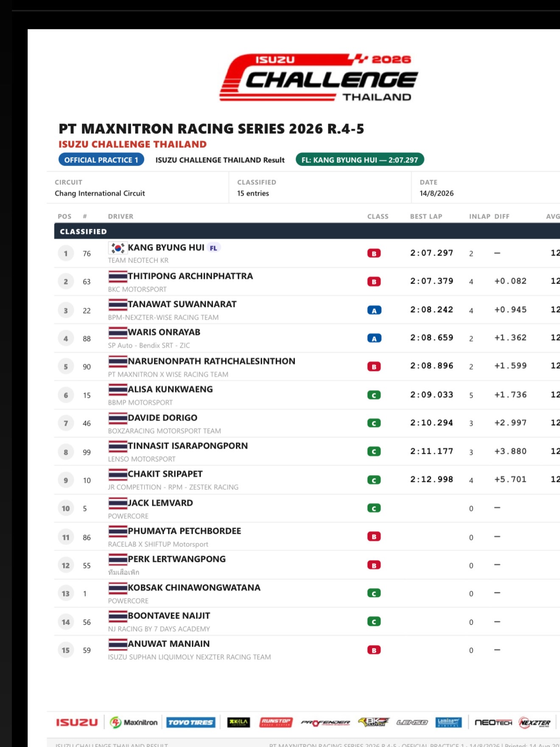560x747 pixels.
Task: Click the date 14/8/2026
Action: tap(437, 194)
